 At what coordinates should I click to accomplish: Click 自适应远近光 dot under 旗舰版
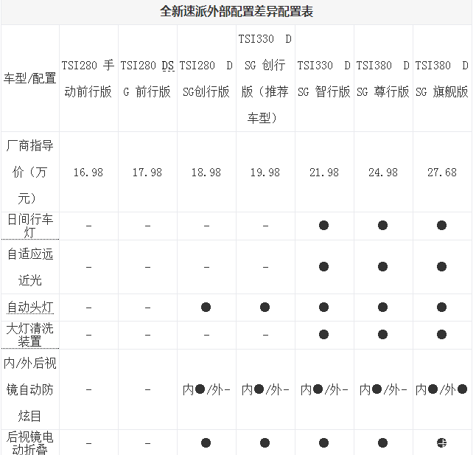(x=441, y=267)
